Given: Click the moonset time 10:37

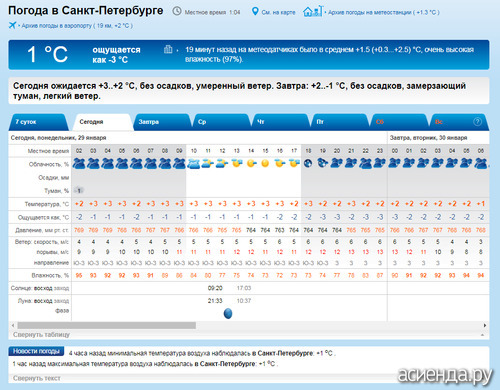Looking at the screenshot, I should [x=244, y=301].
